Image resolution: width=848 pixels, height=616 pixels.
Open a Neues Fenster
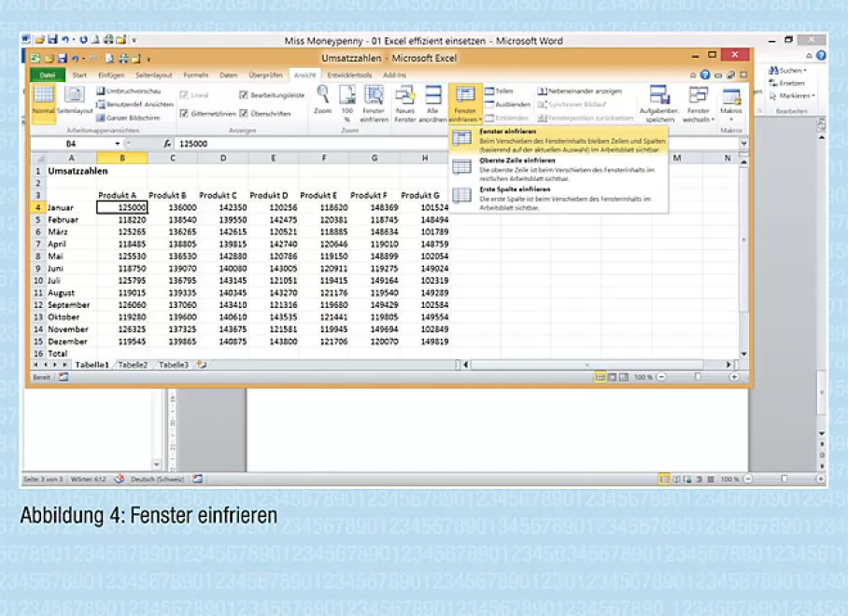[x=404, y=104]
